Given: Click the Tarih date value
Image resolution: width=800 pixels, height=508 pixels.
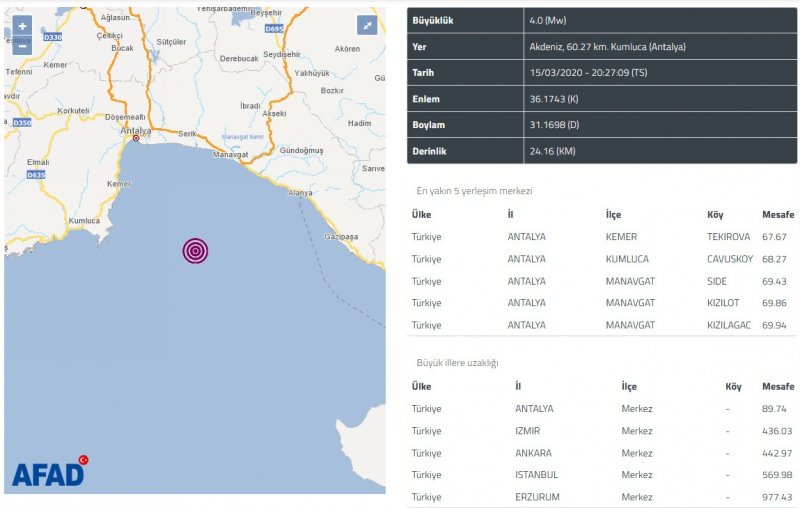Looking at the screenshot, I should point(577,73).
